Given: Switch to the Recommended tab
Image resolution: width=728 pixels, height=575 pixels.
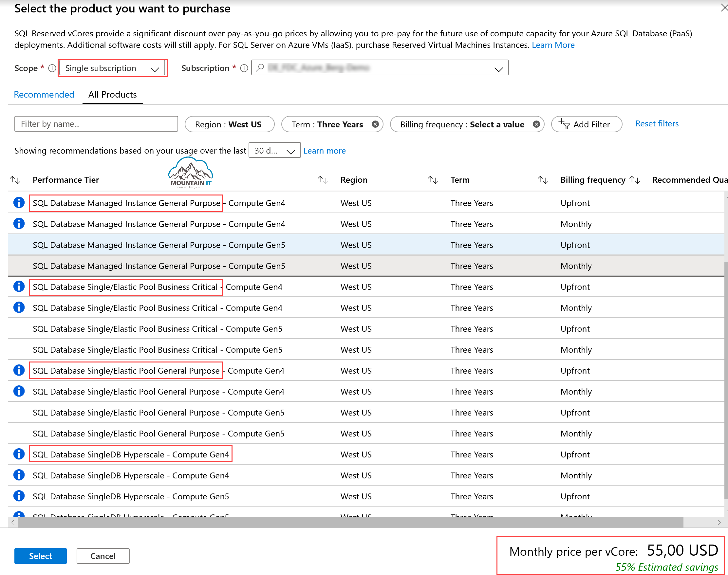Looking at the screenshot, I should pos(44,95).
